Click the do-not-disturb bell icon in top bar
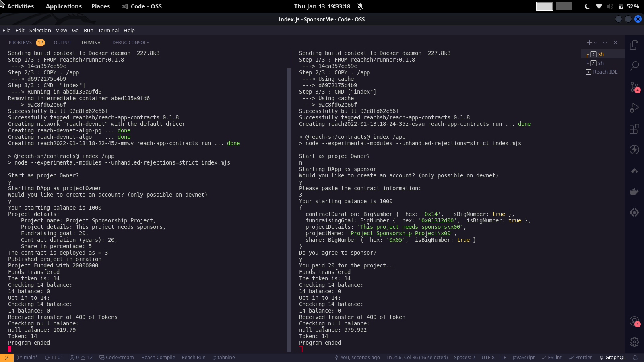Image resolution: width=644 pixels, height=362 pixels. 360,6
